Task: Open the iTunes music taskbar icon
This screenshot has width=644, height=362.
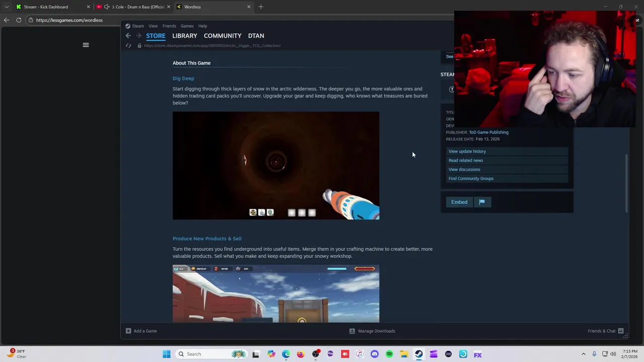Action: [x=360, y=354]
